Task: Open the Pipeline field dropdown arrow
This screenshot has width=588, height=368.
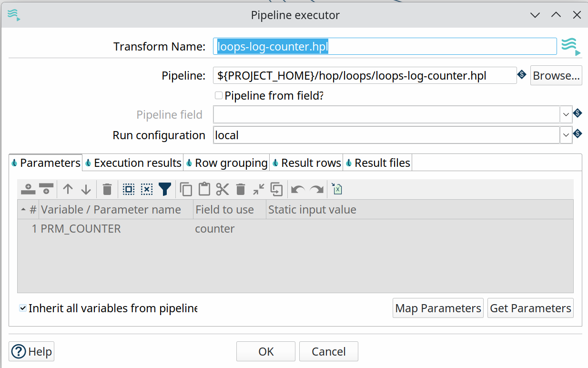Action: click(x=566, y=114)
